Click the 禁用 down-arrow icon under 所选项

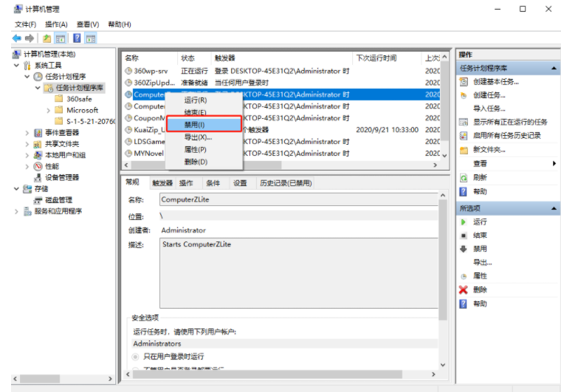[463, 249]
